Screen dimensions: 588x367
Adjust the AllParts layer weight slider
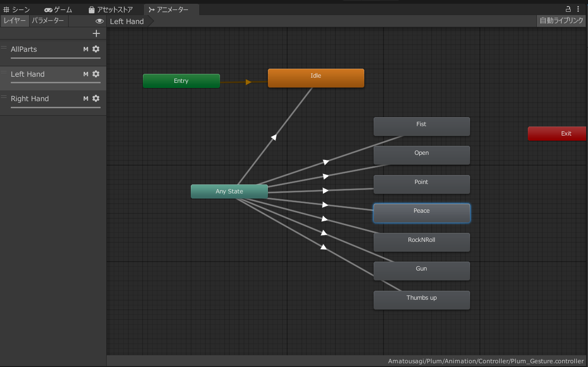(55, 58)
